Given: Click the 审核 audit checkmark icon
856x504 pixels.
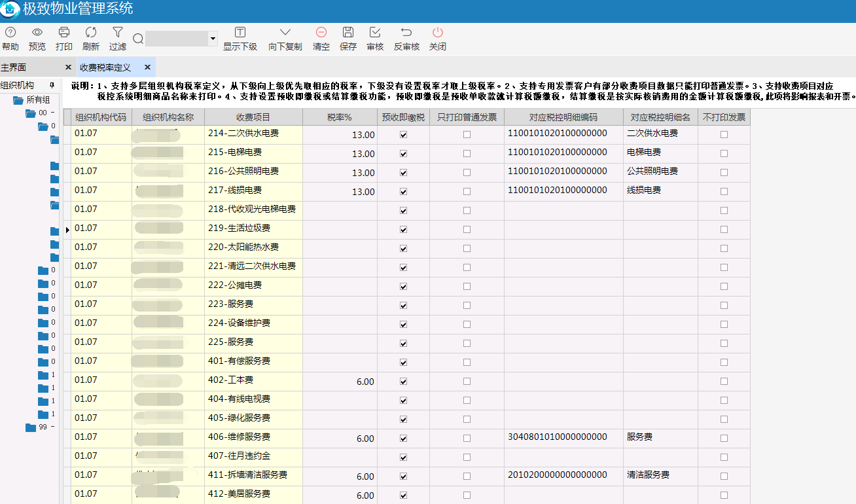Looking at the screenshot, I should (375, 32).
